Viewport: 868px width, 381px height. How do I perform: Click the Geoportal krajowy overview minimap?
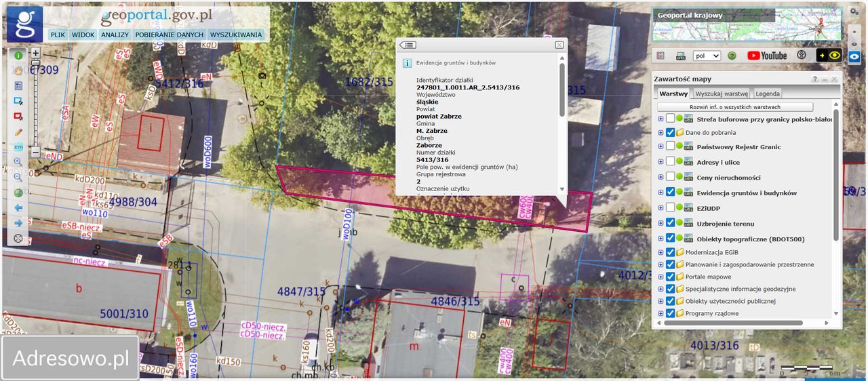pyautogui.click(x=747, y=24)
